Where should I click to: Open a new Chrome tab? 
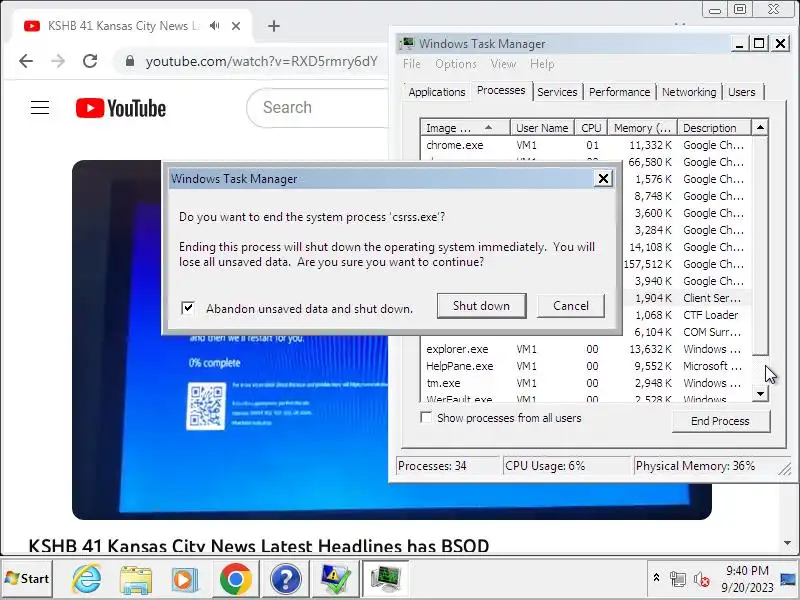coord(274,26)
